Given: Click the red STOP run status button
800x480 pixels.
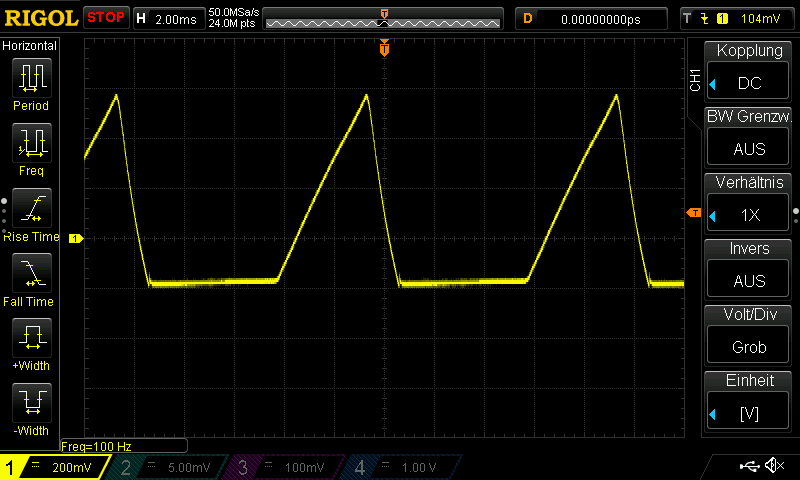Looking at the screenshot, I should 106,18.
